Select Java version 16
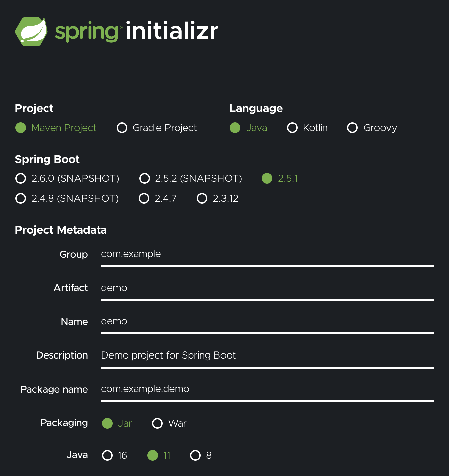This screenshot has height=476, width=449. 107,455
